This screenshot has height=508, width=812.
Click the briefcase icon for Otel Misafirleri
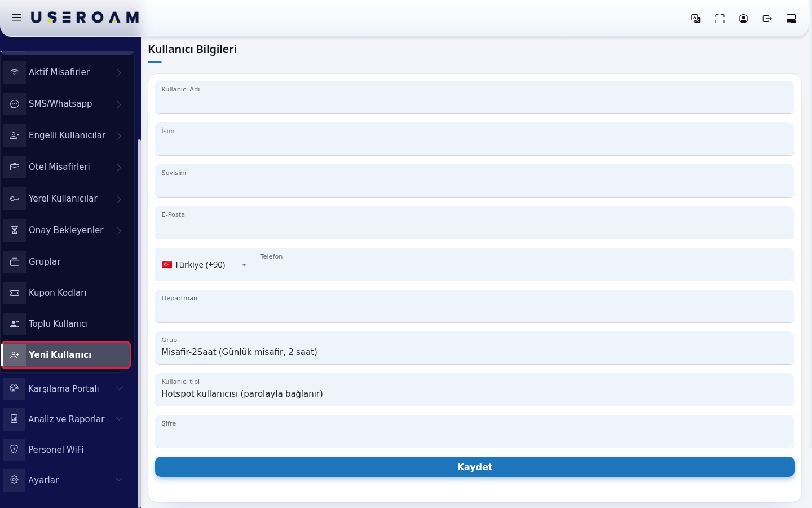[15, 167]
